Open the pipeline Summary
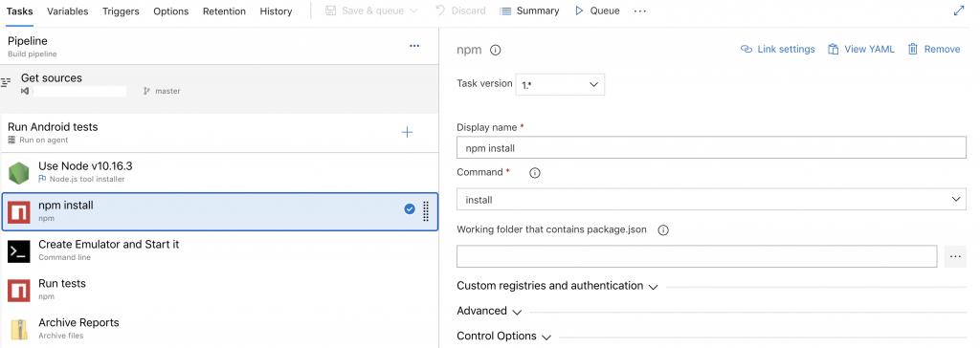The height and width of the screenshot is (348, 980). point(529,11)
